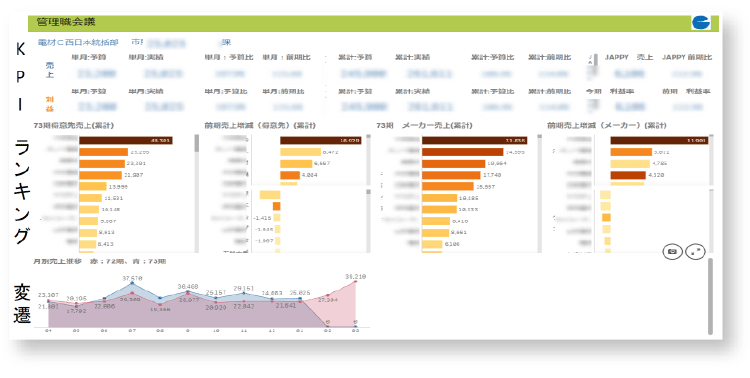
Task: Click the 今期 利益率 header
Action: pyautogui.click(x=609, y=91)
